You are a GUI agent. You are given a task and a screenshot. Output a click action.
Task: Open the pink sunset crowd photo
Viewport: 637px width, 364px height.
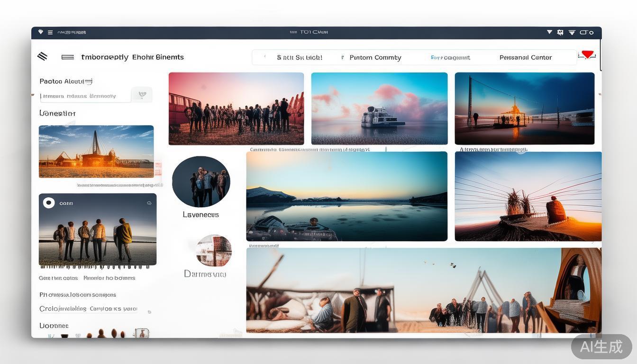point(236,109)
